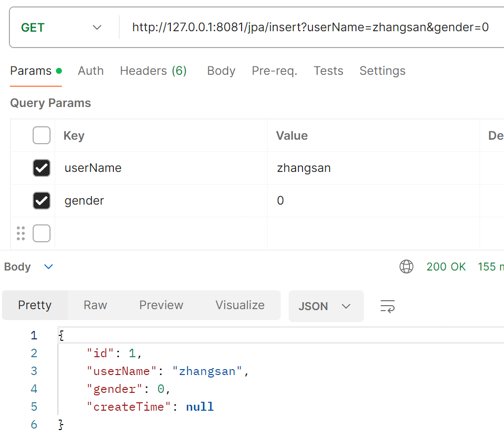Switch to the Auth tab

(x=91, y=71)
